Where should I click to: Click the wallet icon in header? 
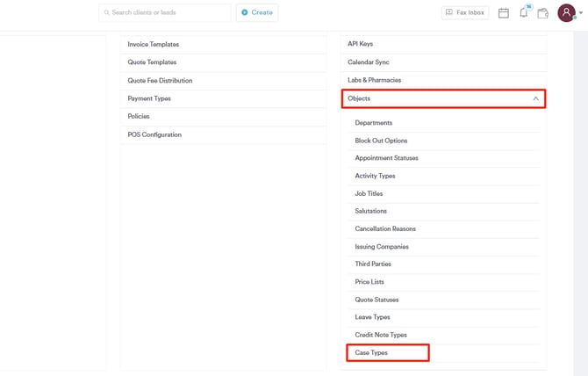pos(543,13)
